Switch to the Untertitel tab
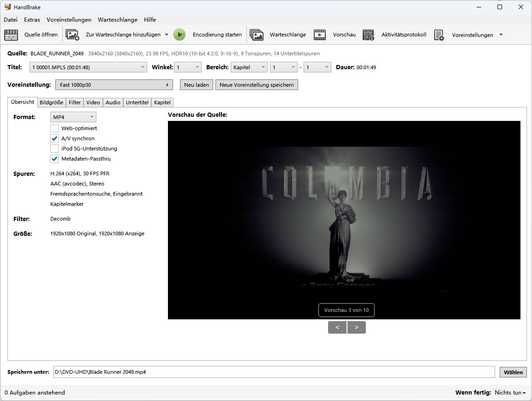Image resolution: width=532 pixels, height=401 pixels. tap(137, 102)
